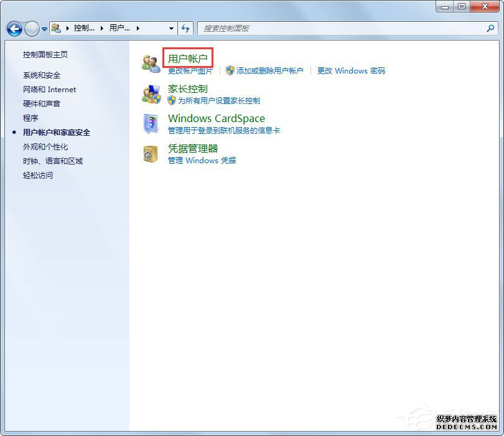Click 添加或删除用户帐户 link
Viewport: 504px width, 436px height.
pos(269,71)
